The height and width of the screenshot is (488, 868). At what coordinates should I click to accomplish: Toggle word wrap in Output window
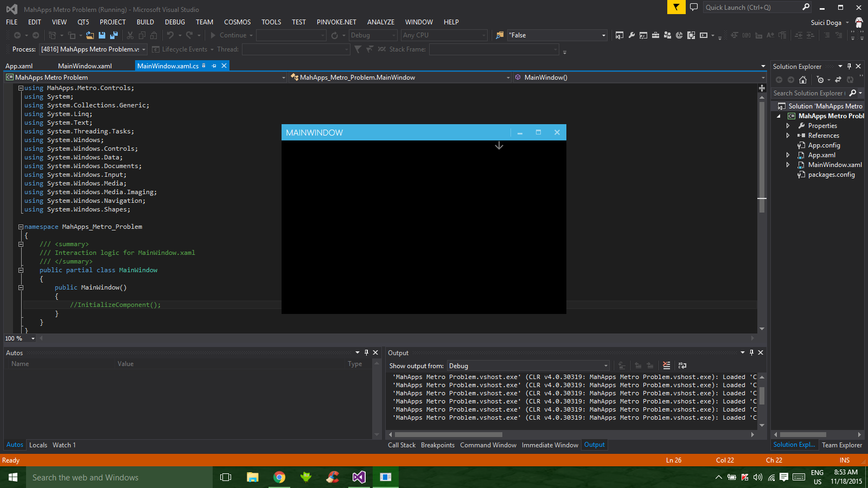(682, 365)
